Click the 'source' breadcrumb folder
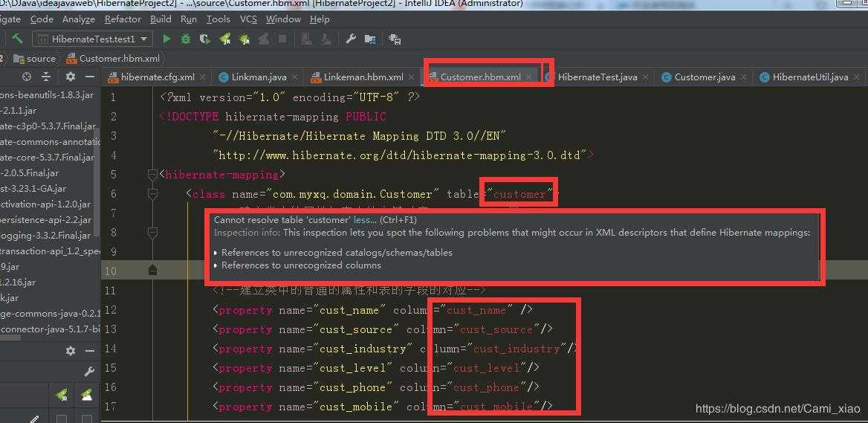The height and width of the screenshot is (423, 868). pyautogui.click(x=34, y=58)
